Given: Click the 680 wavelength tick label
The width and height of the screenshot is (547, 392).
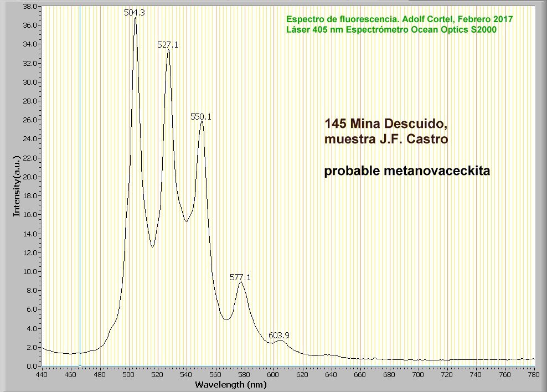Looking at the screenshot, I should [389, 375].
